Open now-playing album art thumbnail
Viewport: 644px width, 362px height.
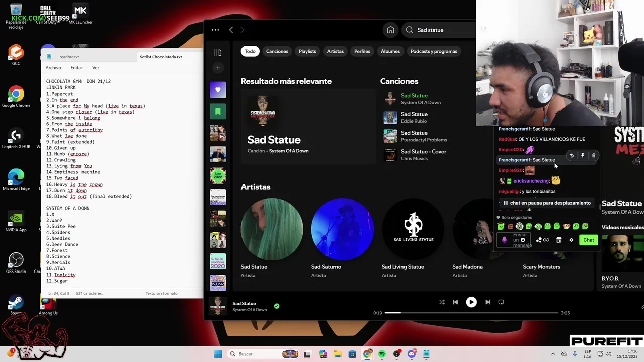218,306
